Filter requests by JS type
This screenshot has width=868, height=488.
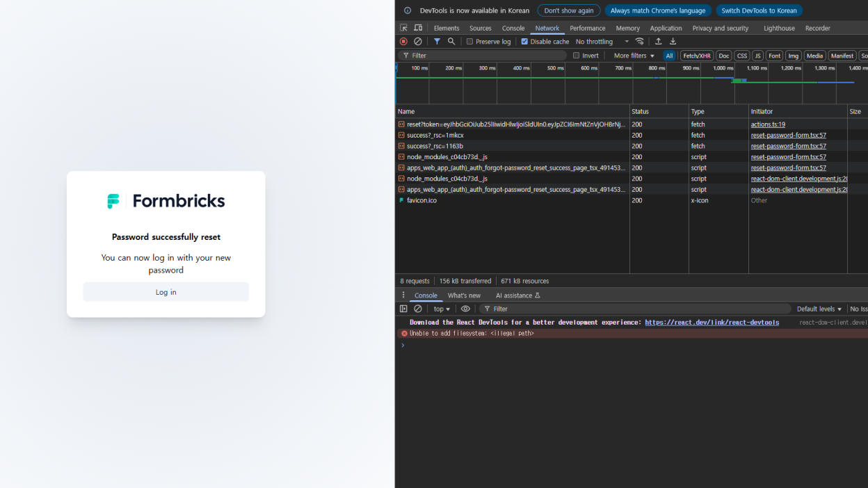[x=758, y=56]
